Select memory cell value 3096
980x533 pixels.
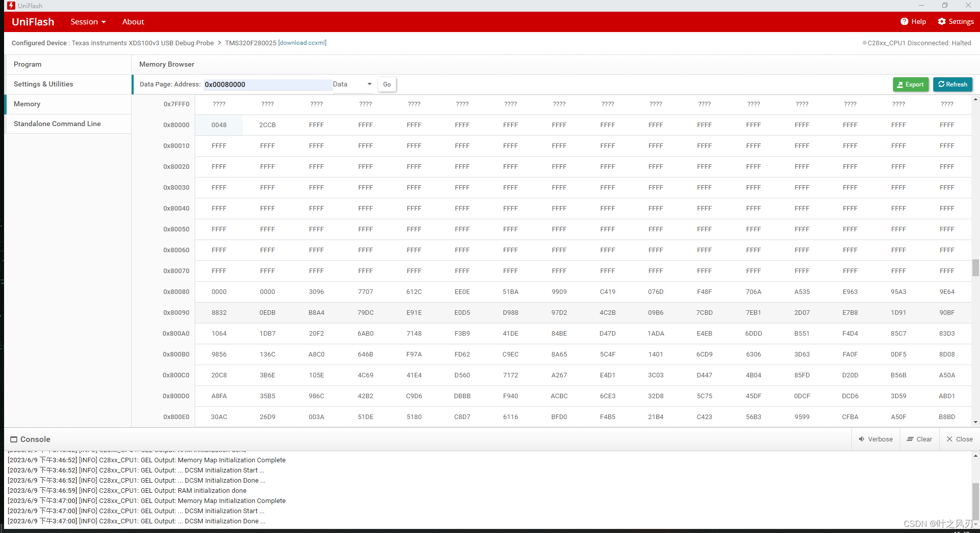click(x=316, y=292)
